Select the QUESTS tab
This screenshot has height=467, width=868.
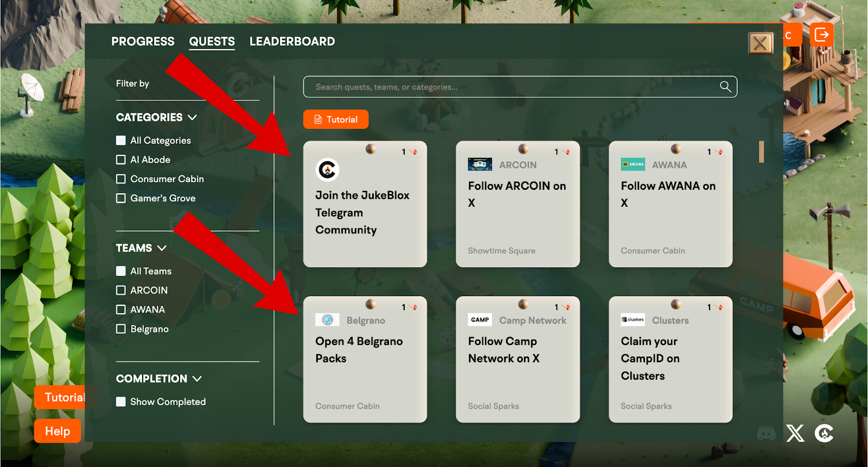tap(212, 41)
